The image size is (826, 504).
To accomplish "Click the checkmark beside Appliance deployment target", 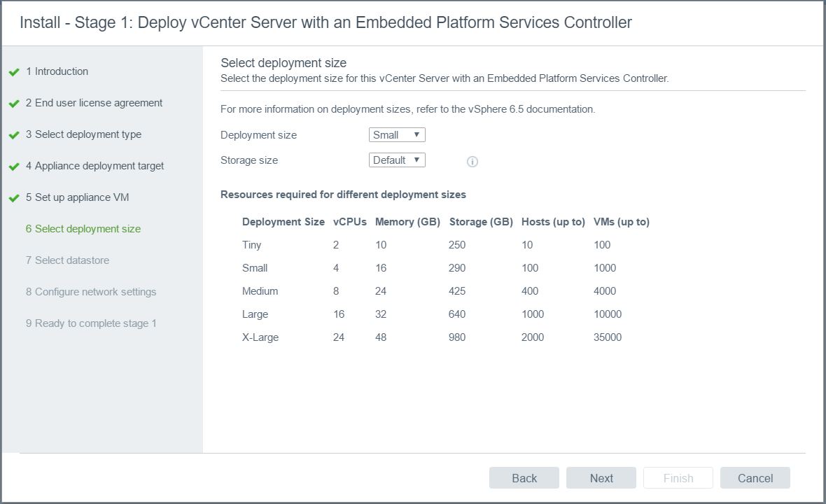I will (x=14, y=167).
